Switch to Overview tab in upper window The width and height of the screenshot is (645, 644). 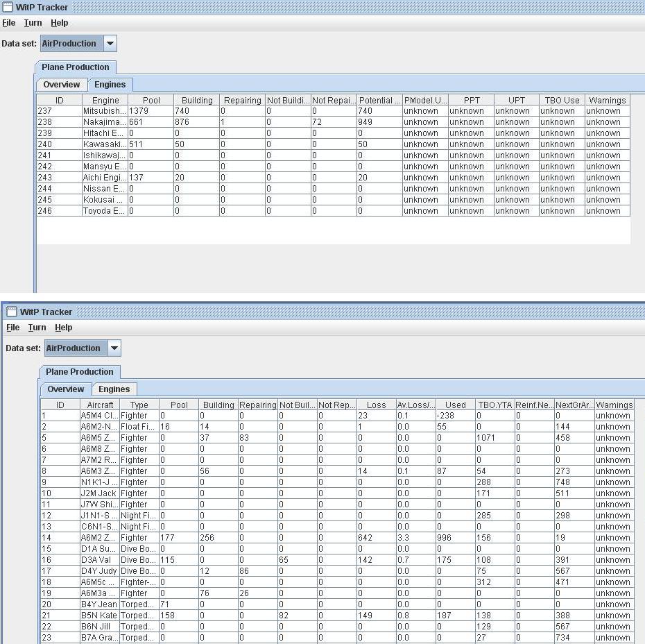tap(62, 85)
